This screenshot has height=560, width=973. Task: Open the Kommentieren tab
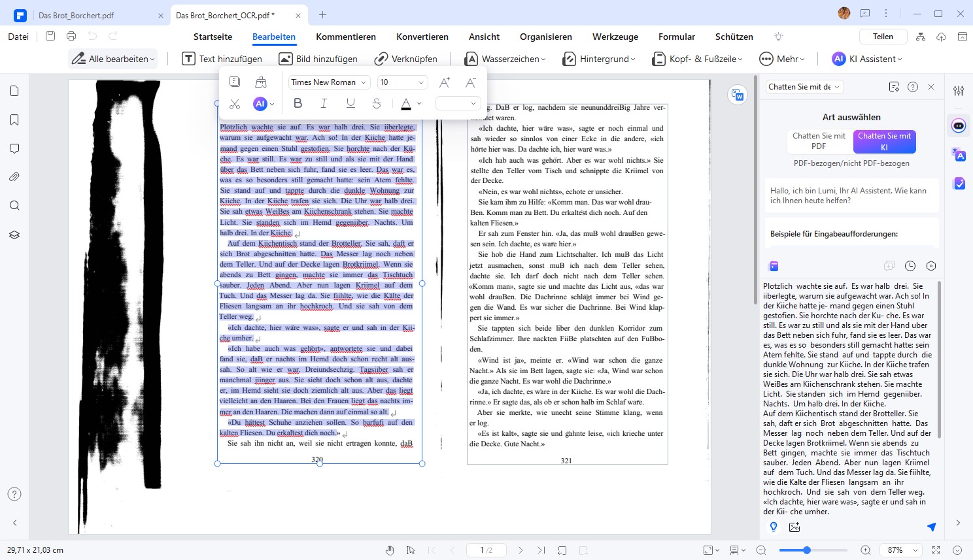[x=346, y=37]
